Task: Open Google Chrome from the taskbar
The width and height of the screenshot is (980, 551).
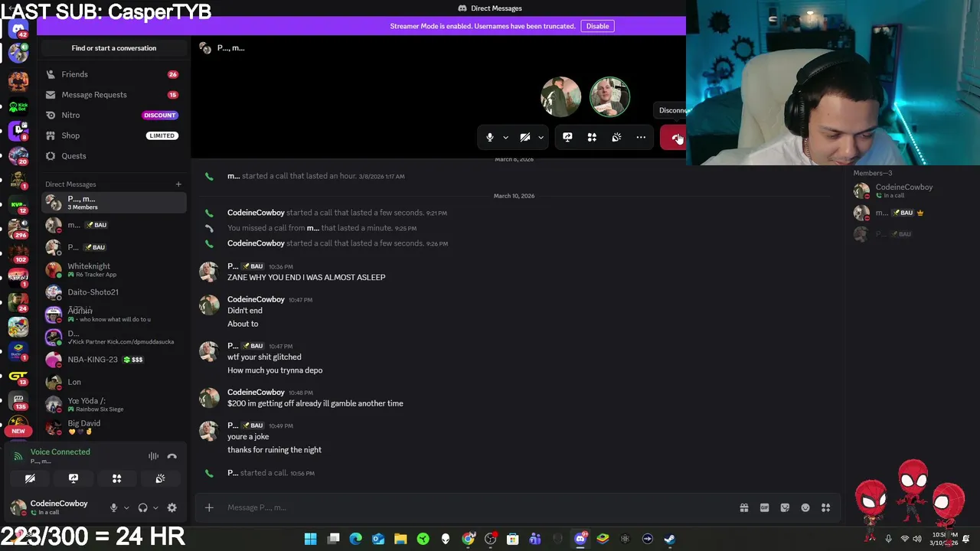Action: [x=468, y=539]
